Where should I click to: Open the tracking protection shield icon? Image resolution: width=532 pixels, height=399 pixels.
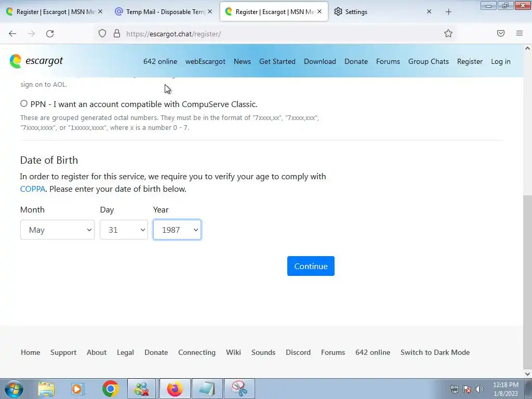point(102,33)
